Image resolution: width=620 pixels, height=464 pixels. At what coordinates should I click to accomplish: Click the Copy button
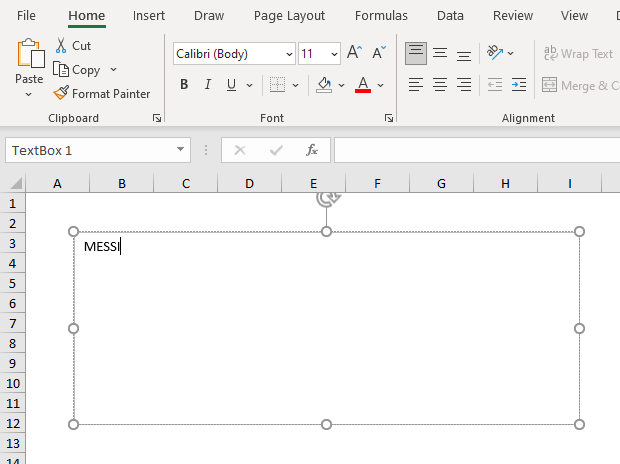click(77, 70)
